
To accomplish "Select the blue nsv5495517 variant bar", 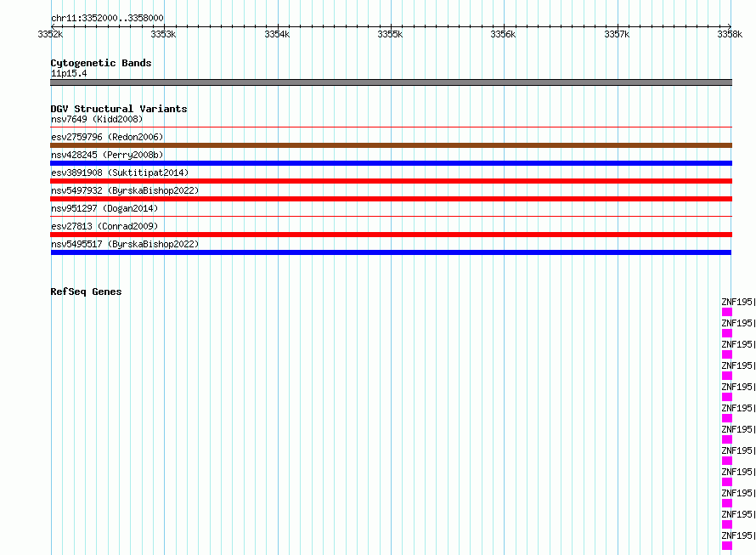I will tap(391, 252).
